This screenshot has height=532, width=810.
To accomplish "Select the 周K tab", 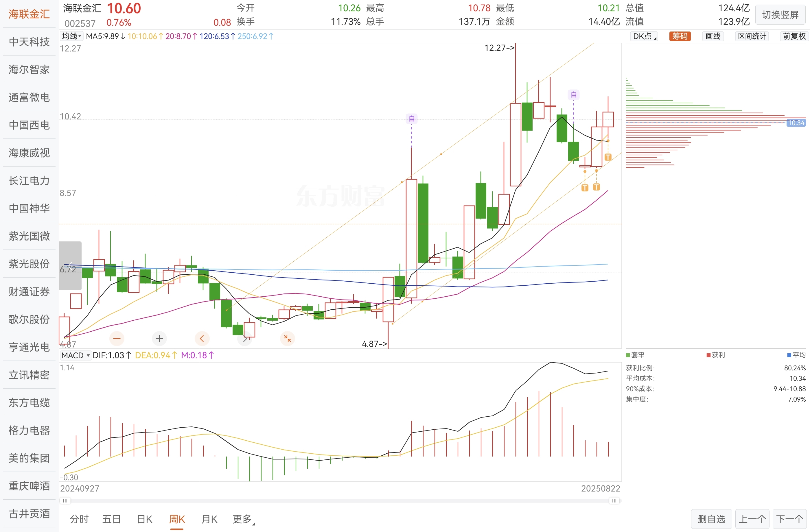I will pyautogui.click(x=177, y=519).
